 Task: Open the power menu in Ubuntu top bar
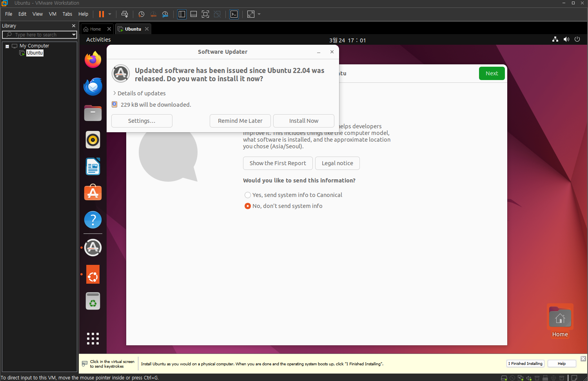point(577,39)
